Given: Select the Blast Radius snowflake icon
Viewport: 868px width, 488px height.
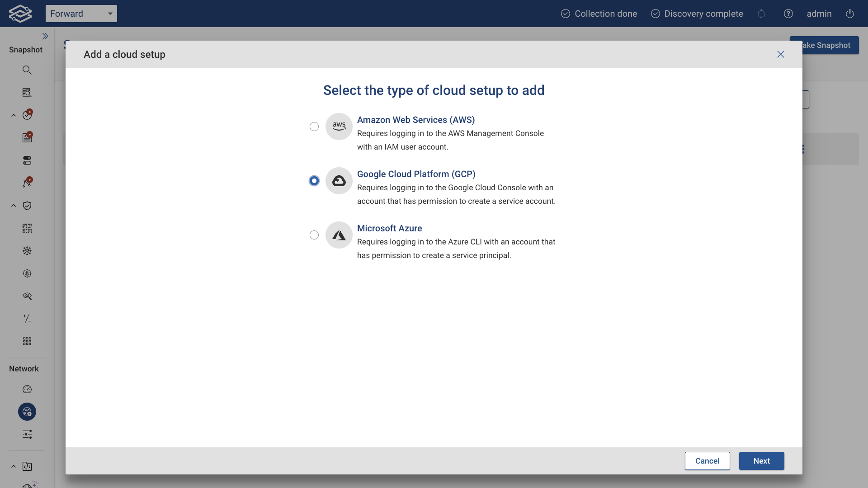Looking at the screenshot, I should click(27, 251).
